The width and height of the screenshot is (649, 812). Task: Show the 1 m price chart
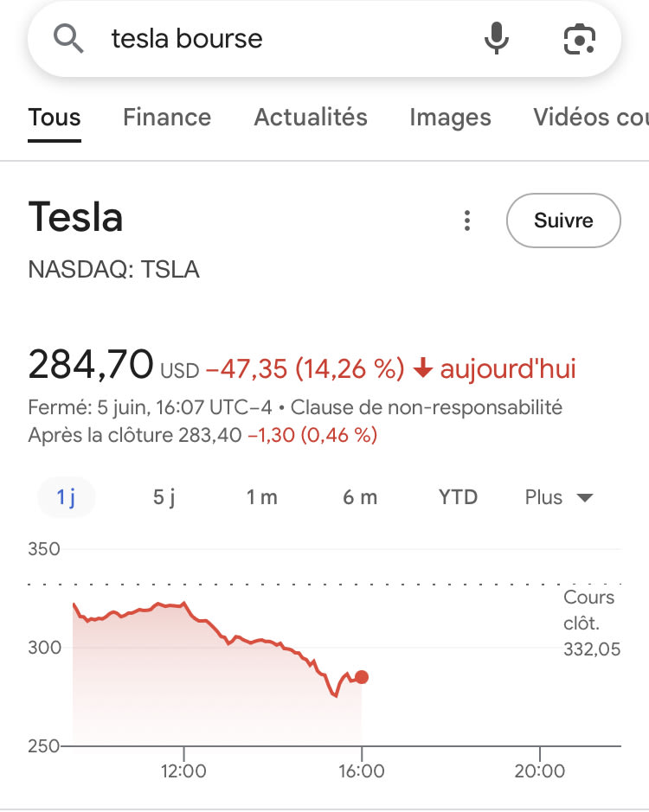click(x=262, y=497)
